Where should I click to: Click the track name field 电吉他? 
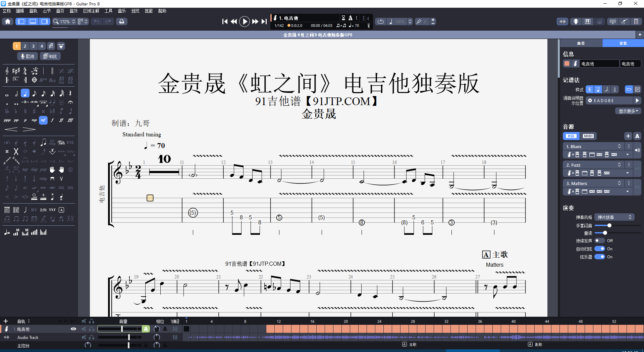[x=599, y=63]
